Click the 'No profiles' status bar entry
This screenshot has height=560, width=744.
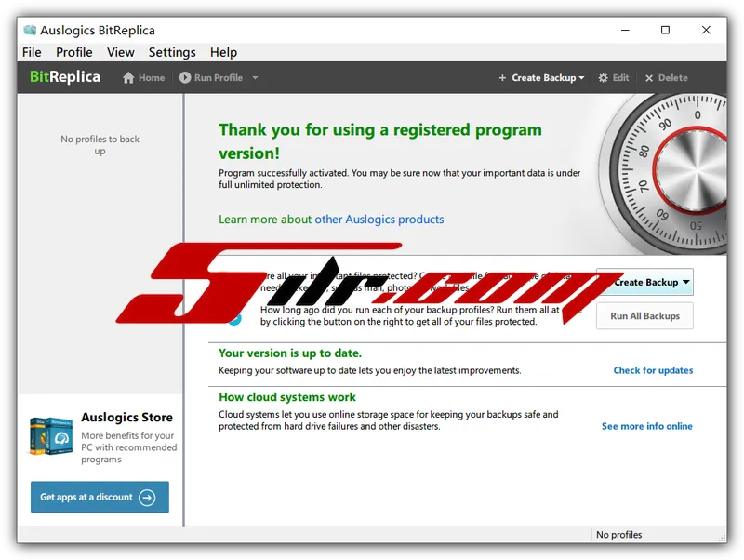click(618, 534)
